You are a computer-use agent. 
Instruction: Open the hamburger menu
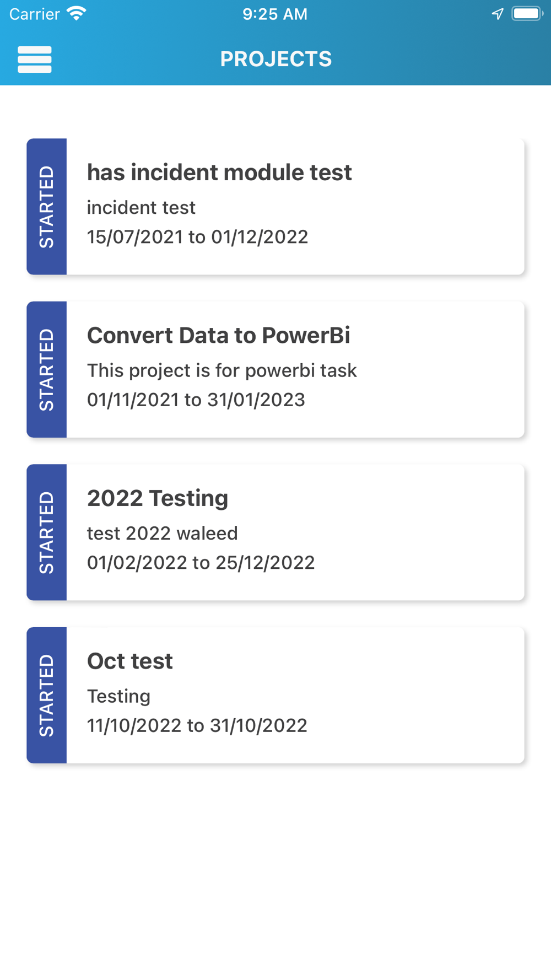[x=35, y=60]
